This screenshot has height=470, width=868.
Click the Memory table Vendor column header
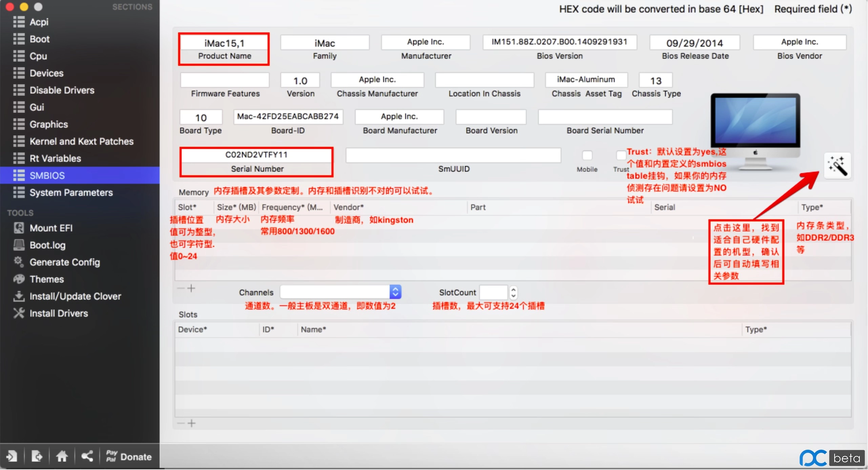tap(398, 207)
